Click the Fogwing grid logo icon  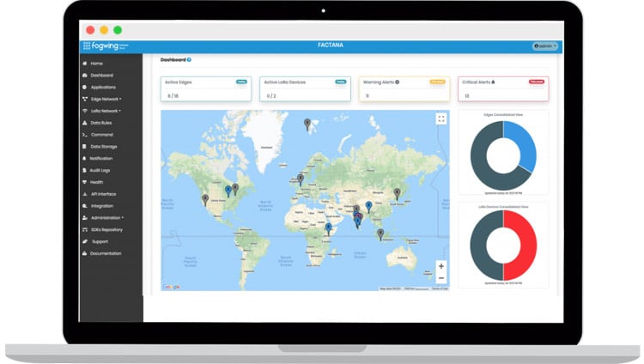pyautogui.click(x=87, y=45)
